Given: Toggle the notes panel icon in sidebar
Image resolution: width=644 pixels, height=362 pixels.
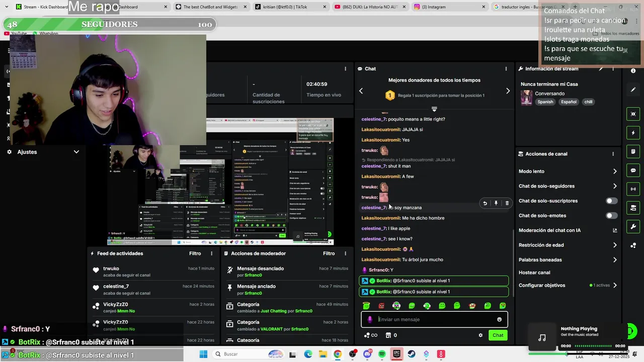Looking at the screenshot, I should point(633,151).
